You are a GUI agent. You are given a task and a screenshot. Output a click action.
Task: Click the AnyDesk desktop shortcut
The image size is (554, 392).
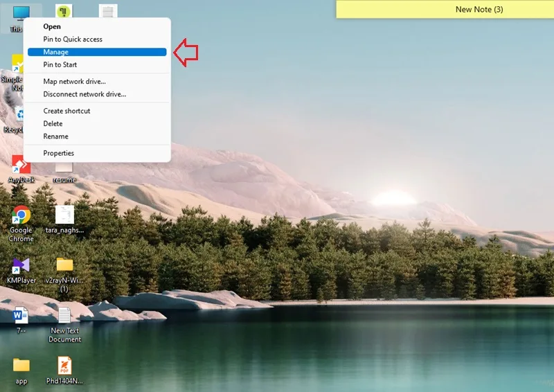(x=21, y=169)
